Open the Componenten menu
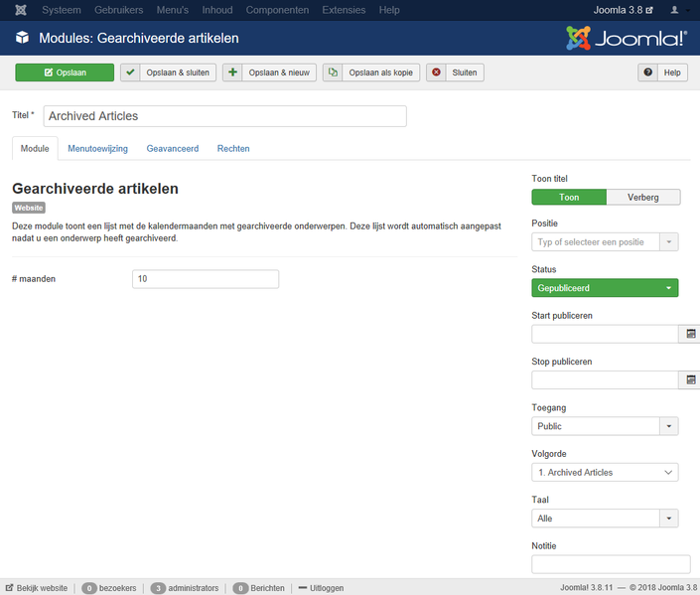The image size is (700, 595). click(x=277, y=10)
